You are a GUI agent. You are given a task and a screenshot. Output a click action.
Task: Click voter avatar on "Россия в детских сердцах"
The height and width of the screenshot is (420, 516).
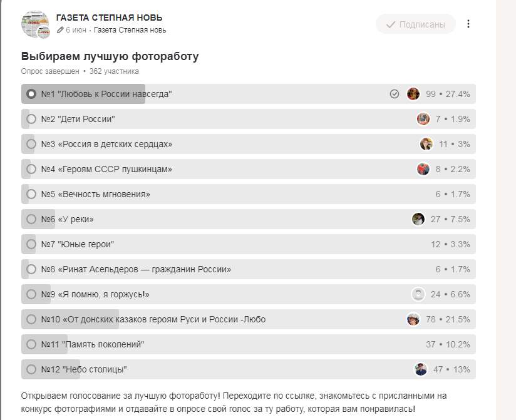tap(426, 144)
